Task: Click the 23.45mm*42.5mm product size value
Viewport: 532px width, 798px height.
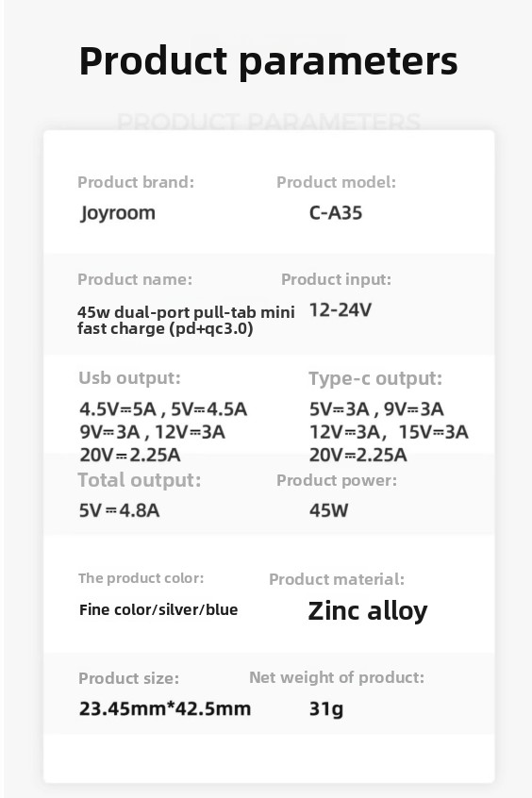Action: tap(165, 708)
